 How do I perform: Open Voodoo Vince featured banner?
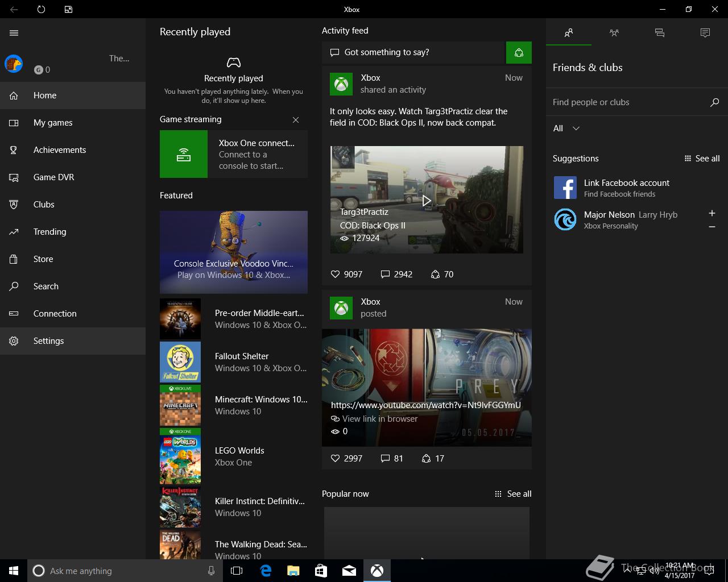pyautogui.click(x=234, y=252)
